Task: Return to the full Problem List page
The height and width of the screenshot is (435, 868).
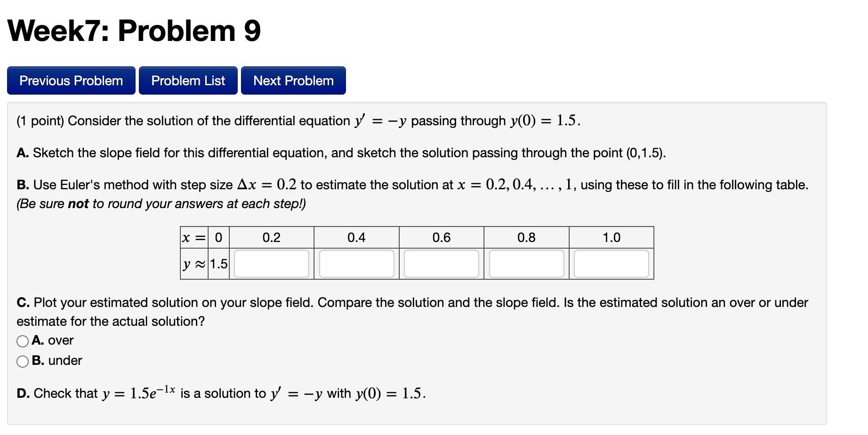Action: pos(188,81)
